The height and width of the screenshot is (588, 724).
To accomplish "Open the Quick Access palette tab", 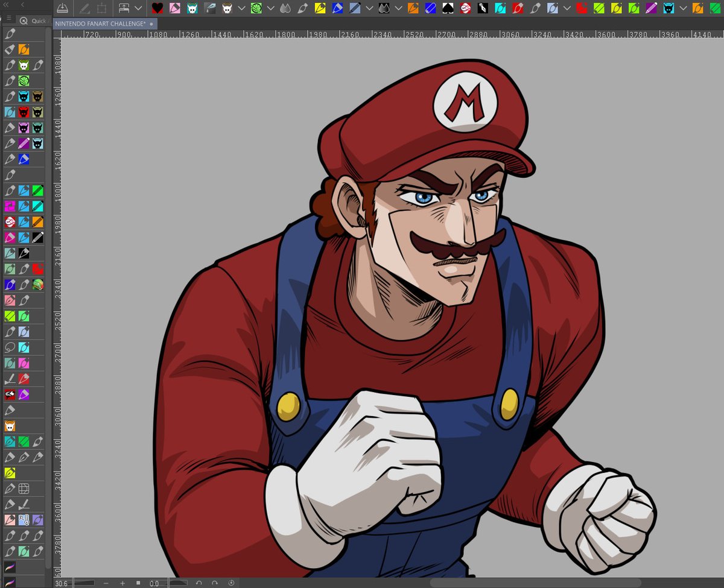I will (x=33, y=21).
